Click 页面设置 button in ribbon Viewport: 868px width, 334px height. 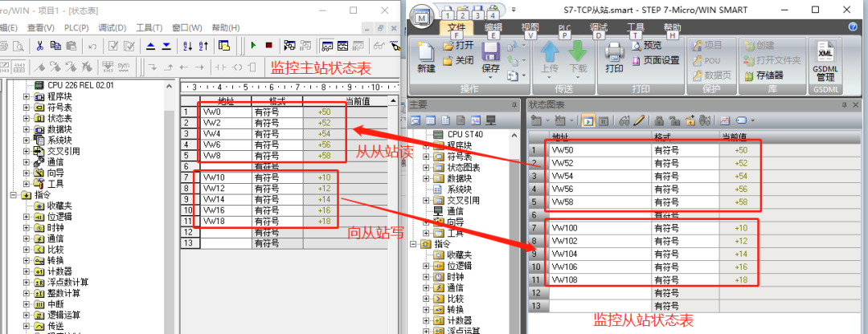click(x=656, y=60)
